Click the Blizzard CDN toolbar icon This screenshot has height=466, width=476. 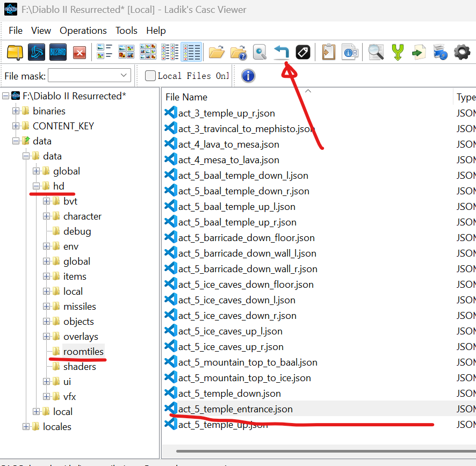(x=58, y=52)
